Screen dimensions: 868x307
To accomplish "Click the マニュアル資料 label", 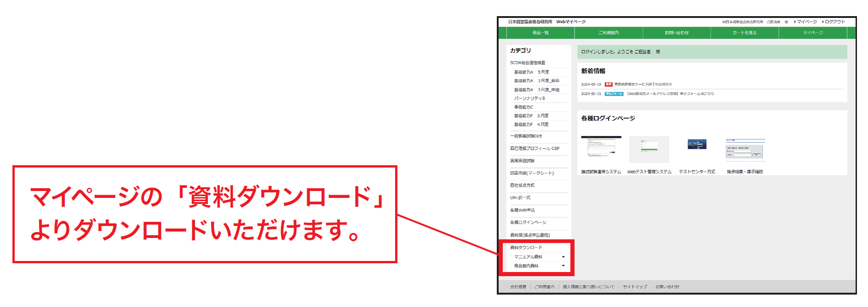I will (x=528, y=257).
